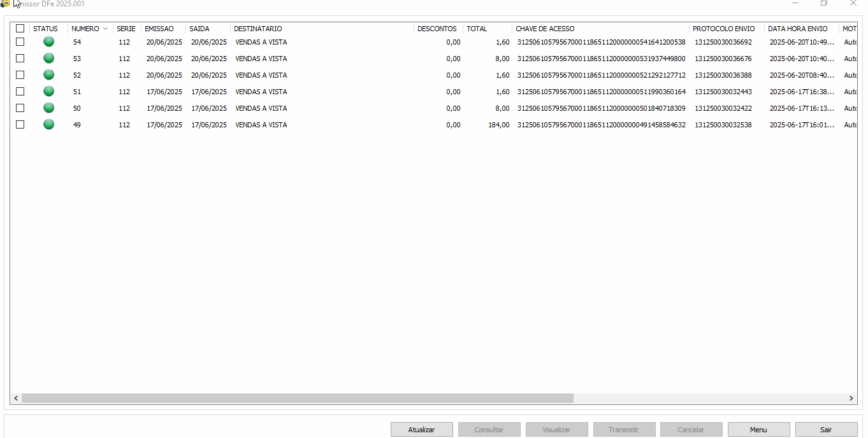Toggle the select-all checkbox in table header

[x=20, y=29]
